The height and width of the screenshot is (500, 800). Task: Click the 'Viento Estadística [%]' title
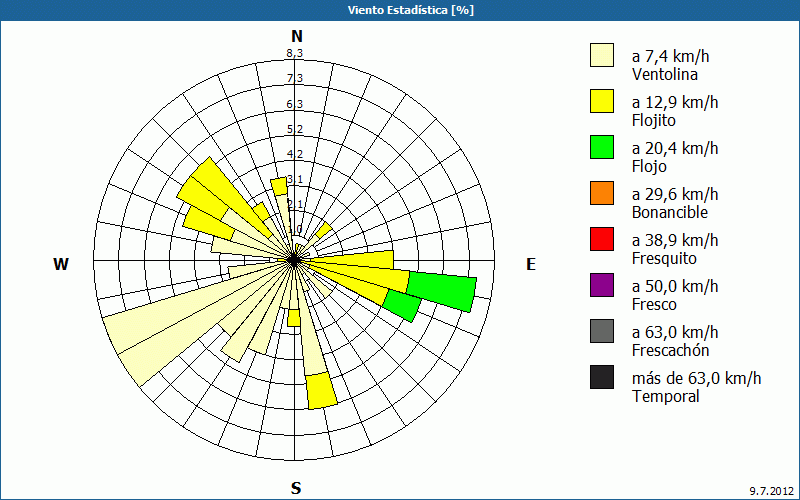[x=411, y=10]
